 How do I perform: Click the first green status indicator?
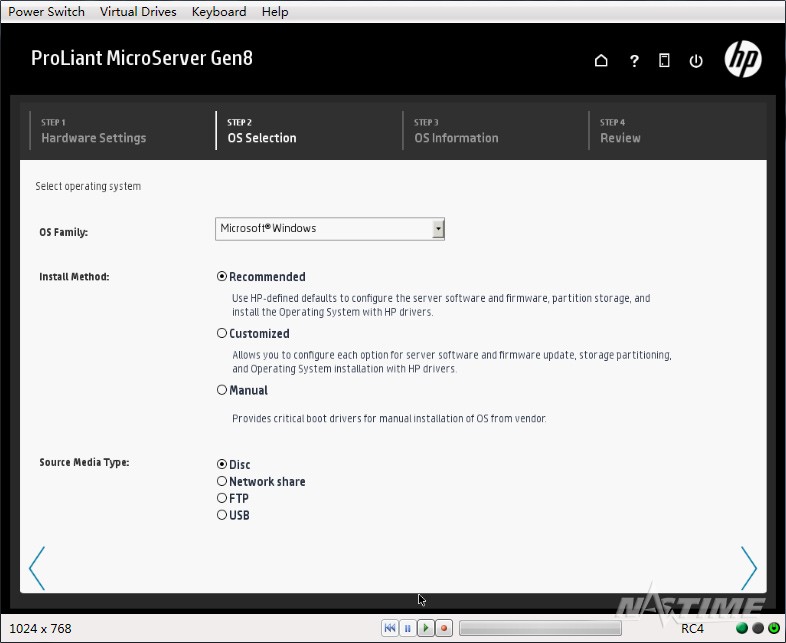pos(742,628)
